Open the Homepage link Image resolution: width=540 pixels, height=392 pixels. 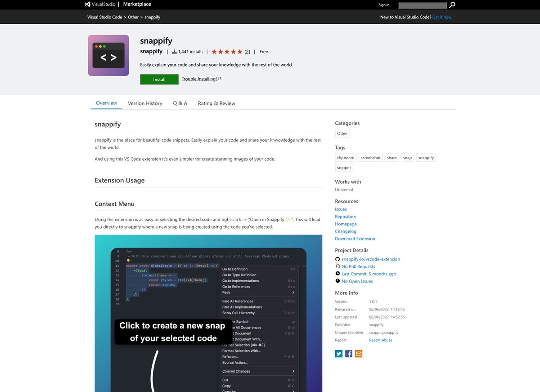(x=346, y=224)
